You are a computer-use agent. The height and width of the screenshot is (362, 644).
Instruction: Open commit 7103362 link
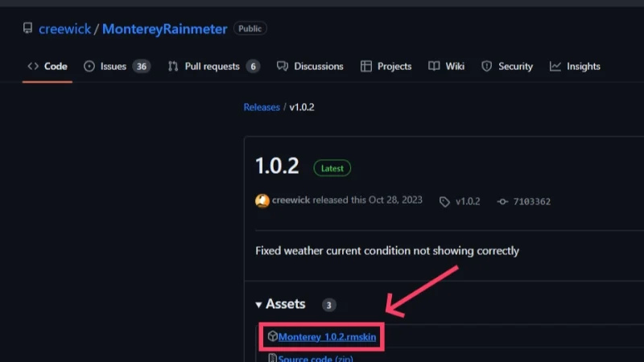click(x=532, y=202)
